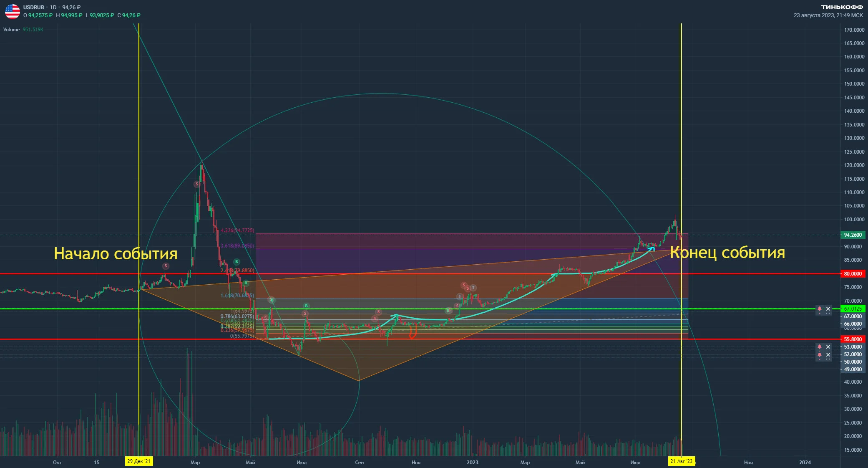Click the open price value 94,2575 ₽
Viewport: 868px width, 468px height.
click(x=40, y=15)
